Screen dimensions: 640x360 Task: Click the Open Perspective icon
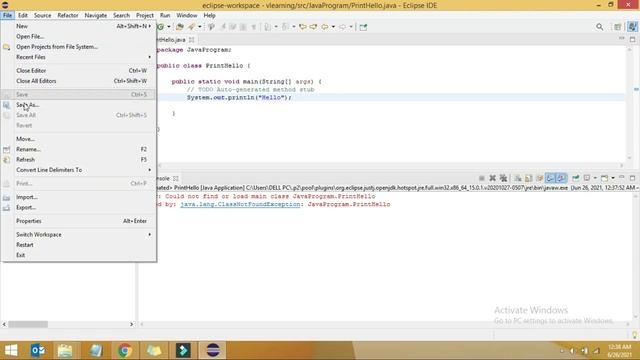point(618,27)
